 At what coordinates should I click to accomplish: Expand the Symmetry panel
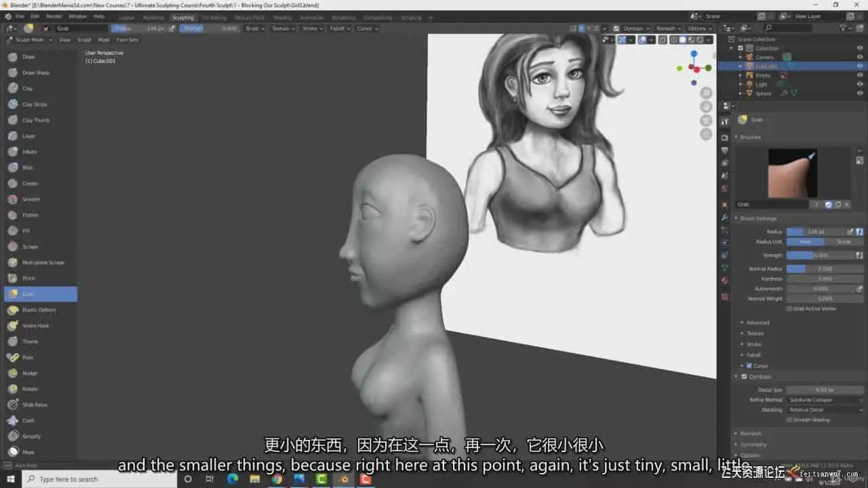[x=753, y=445]
